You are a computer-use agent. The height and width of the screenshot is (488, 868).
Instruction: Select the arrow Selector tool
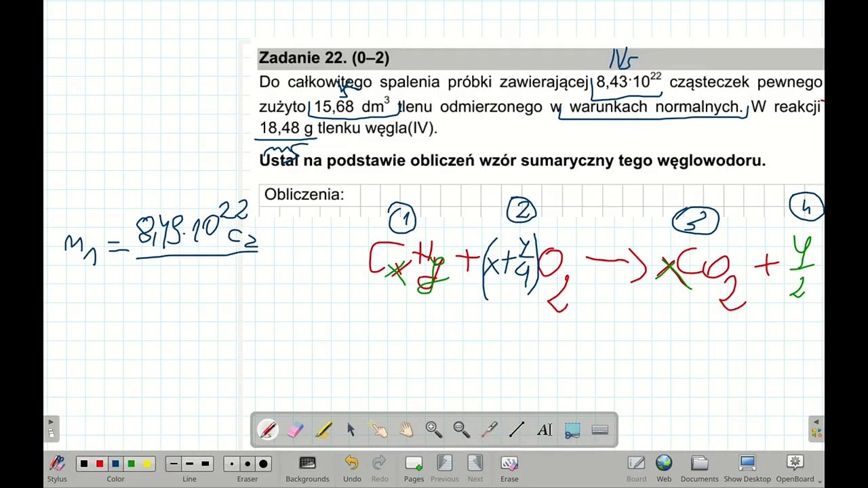click(x=351, y=430)
